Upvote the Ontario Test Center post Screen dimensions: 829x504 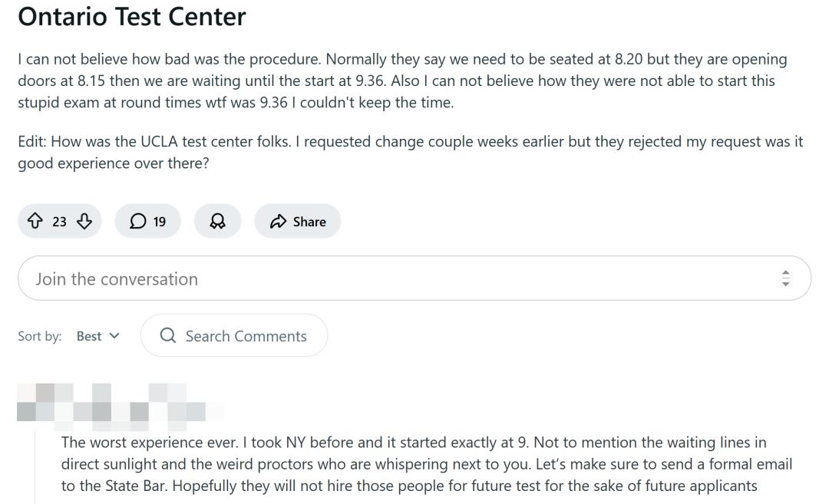(x=35, y=222)
